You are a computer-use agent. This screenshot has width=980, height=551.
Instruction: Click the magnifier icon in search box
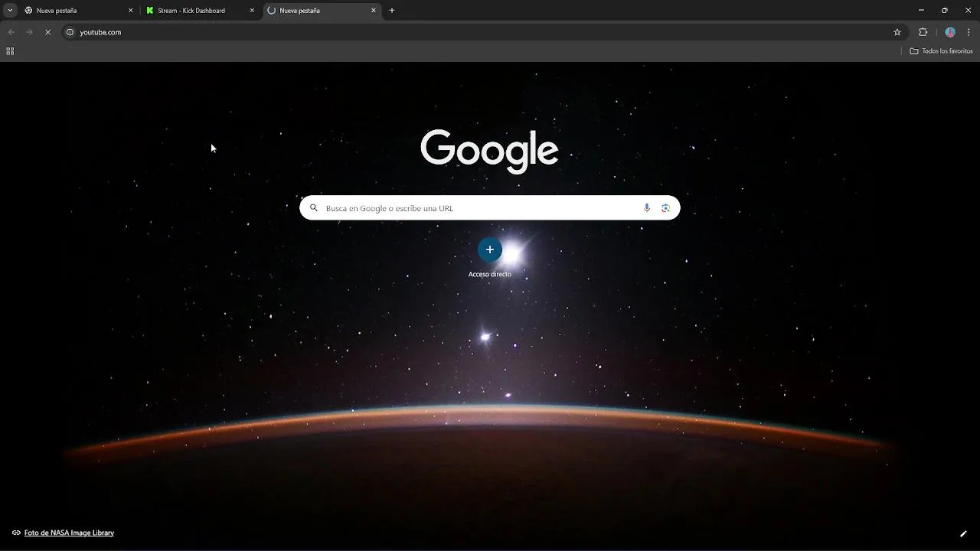[x=314, y=208]
